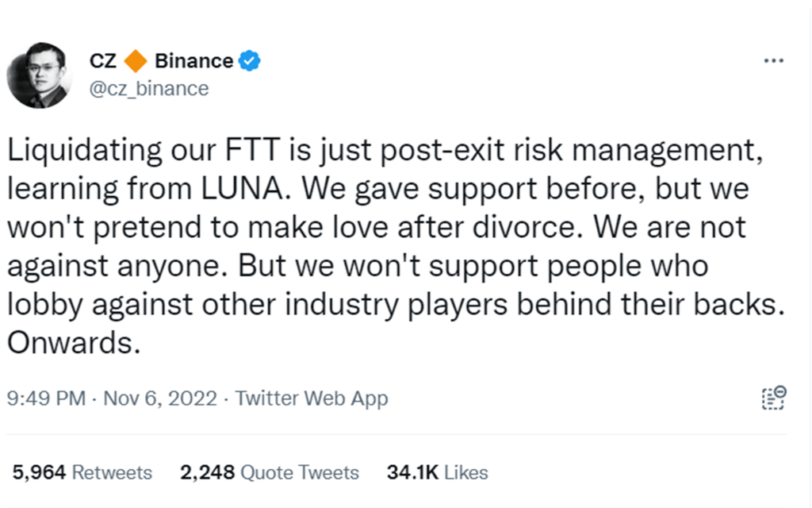Click the orange diamond icon beside CZ

[x=136, y=61]
